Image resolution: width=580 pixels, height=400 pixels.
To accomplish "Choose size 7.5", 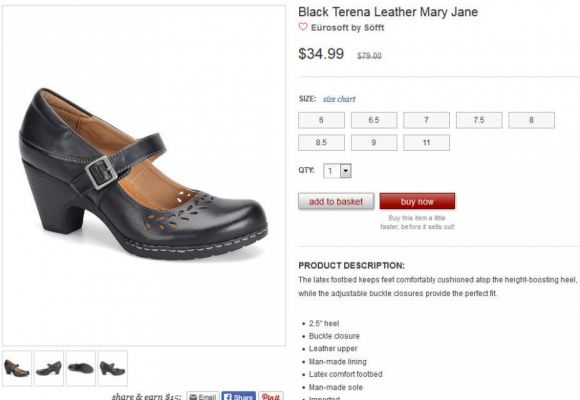I will tap(479, 120).
